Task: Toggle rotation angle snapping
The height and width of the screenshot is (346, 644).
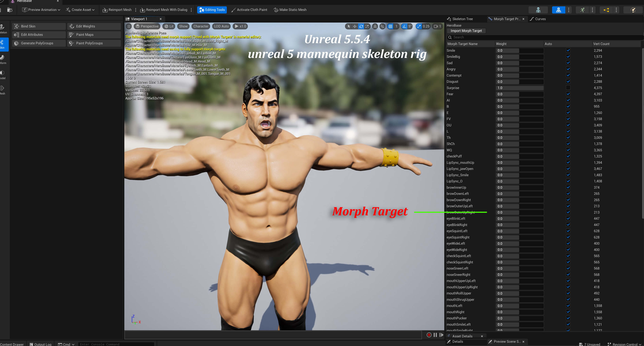Action: (404, 26)
